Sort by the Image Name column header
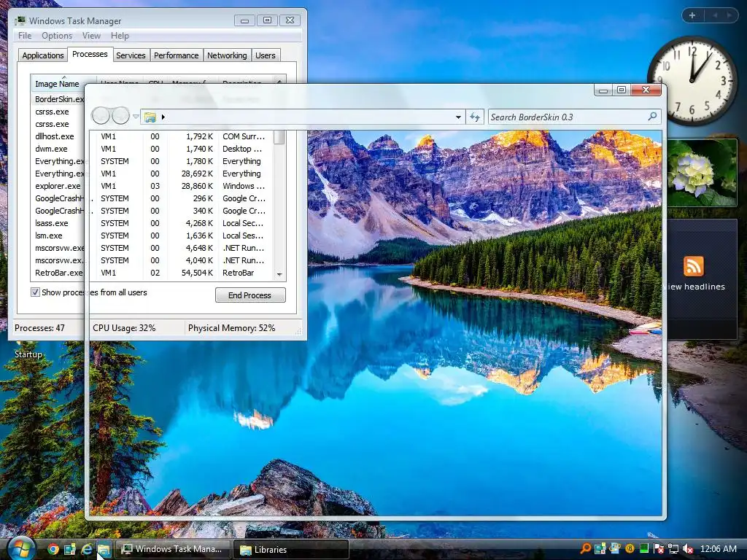The height and width of the screenshot is (560, 747). point(57,84)
